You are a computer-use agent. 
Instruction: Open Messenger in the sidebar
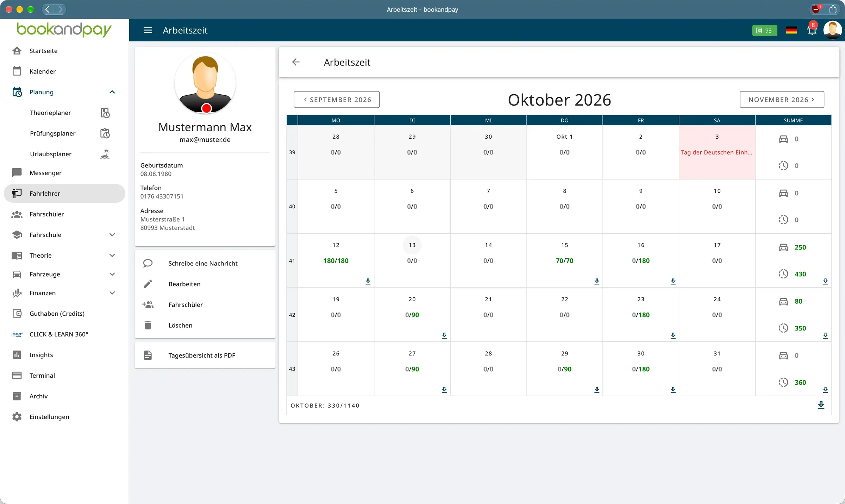pyautogui.click(x=64, y=173)
